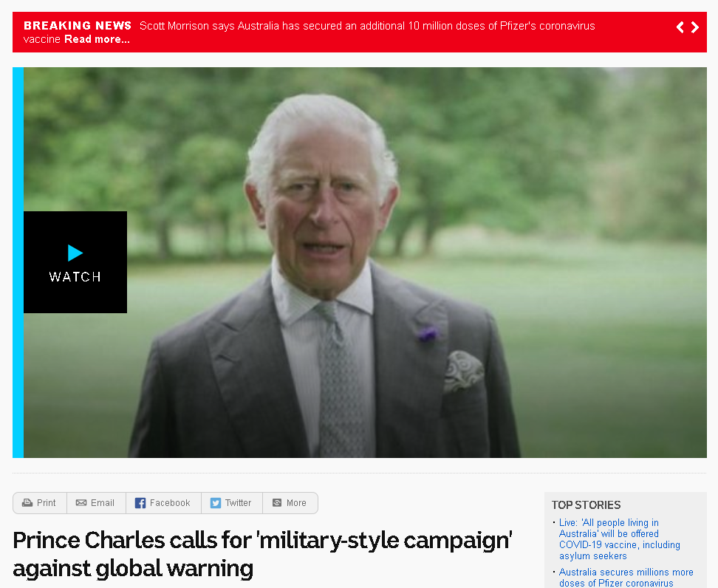Click the envelope Email icon
Viewport: 718px width, 588px height.
coord(81,503)
